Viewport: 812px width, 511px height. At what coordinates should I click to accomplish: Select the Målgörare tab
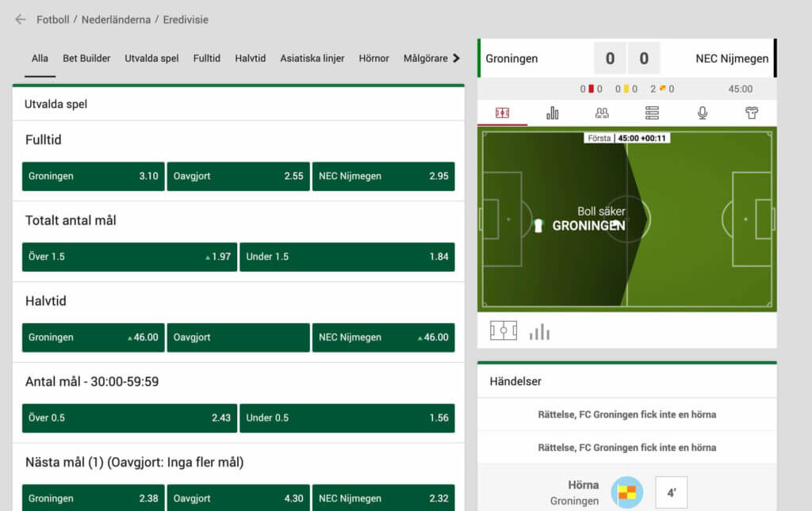pyautogui.click(x=426, y=59)
